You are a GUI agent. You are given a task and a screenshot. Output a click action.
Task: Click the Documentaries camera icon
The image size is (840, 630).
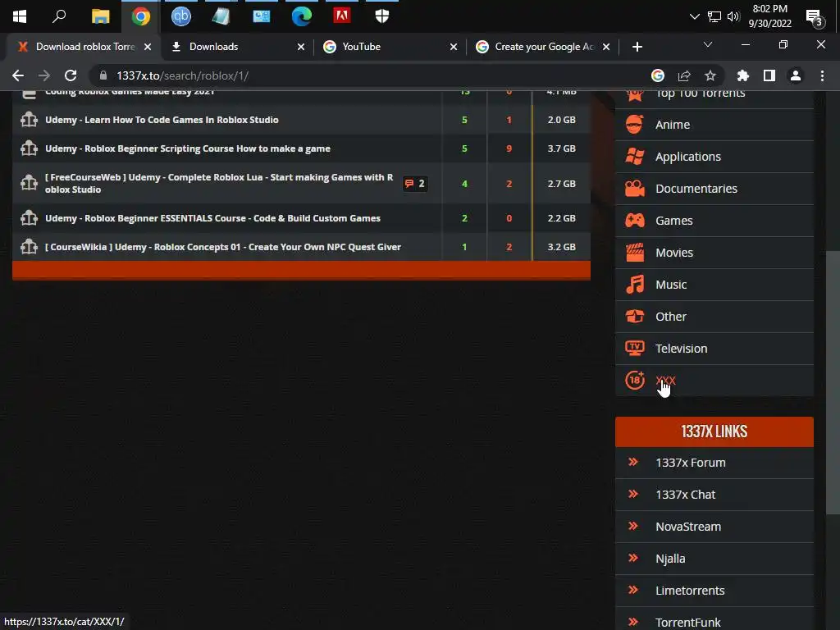point(635,189)
